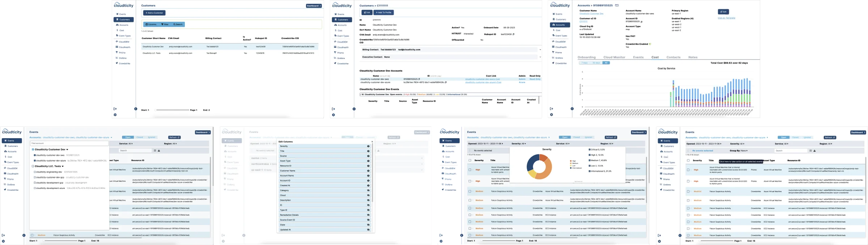
Task: Click Add a Customer button
Action: [154, 13]
